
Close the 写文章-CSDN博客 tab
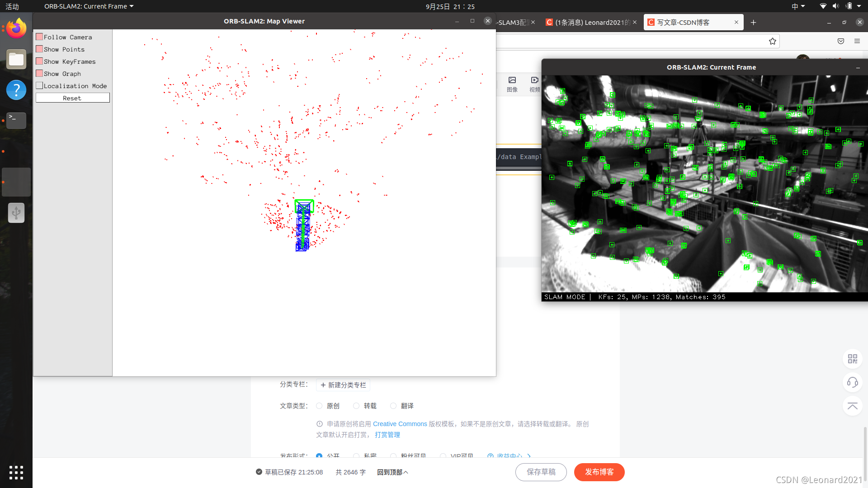(736, 22)
